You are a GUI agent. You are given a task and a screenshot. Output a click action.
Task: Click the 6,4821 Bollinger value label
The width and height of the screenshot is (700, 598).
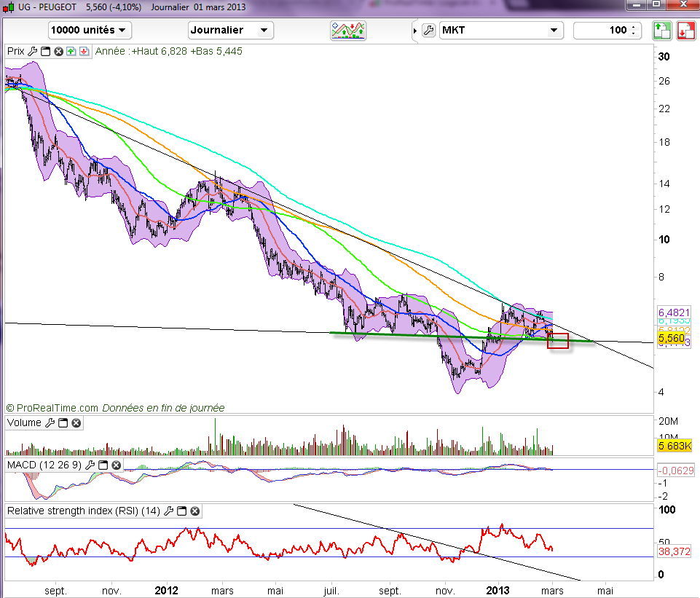click(674, 312)
